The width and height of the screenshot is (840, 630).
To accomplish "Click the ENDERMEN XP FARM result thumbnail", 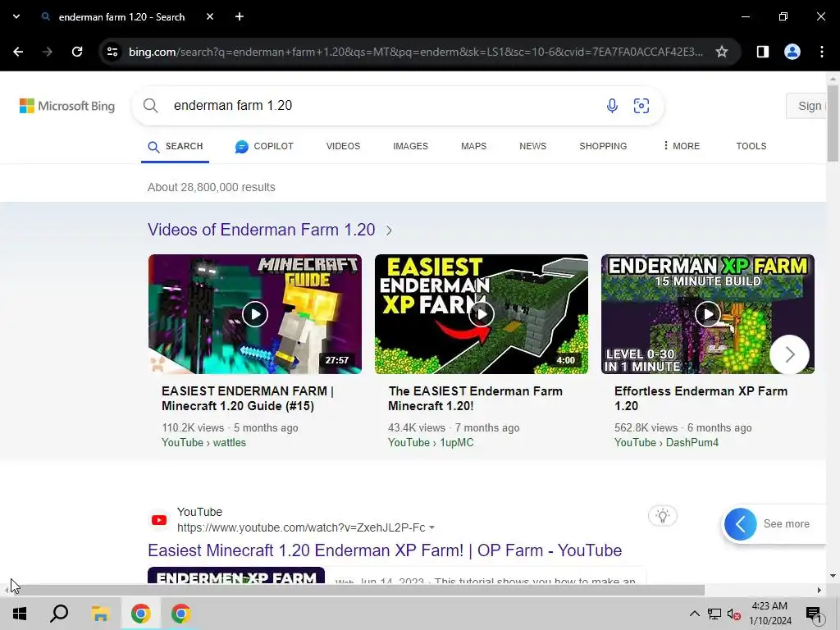I will click(x=236, y=575).
